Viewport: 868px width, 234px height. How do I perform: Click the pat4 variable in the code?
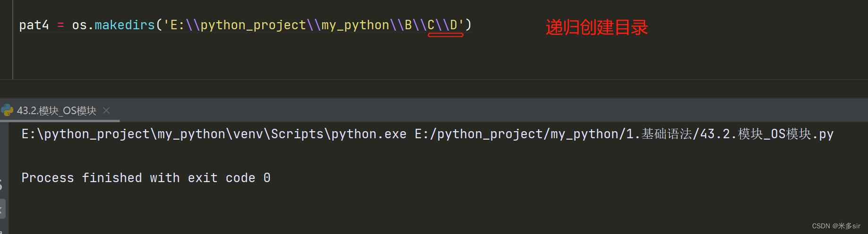click(34, 25)
